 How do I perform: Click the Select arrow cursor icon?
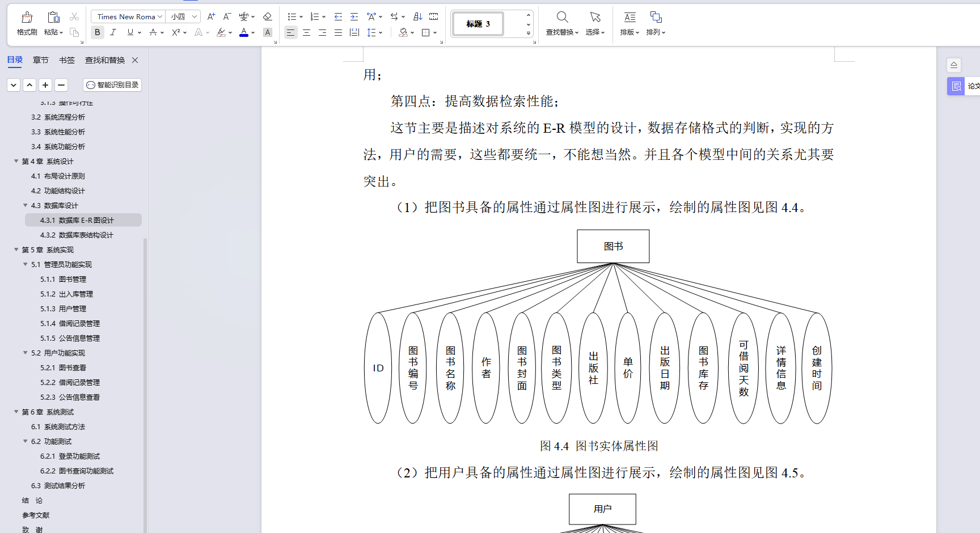coord(595,17)
